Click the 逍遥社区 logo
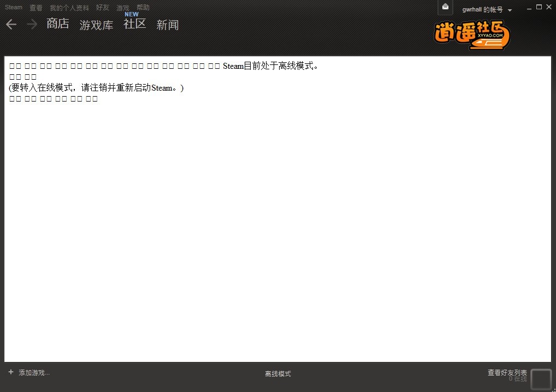Screen dimensions: 556x392 [x=472, y=35]
